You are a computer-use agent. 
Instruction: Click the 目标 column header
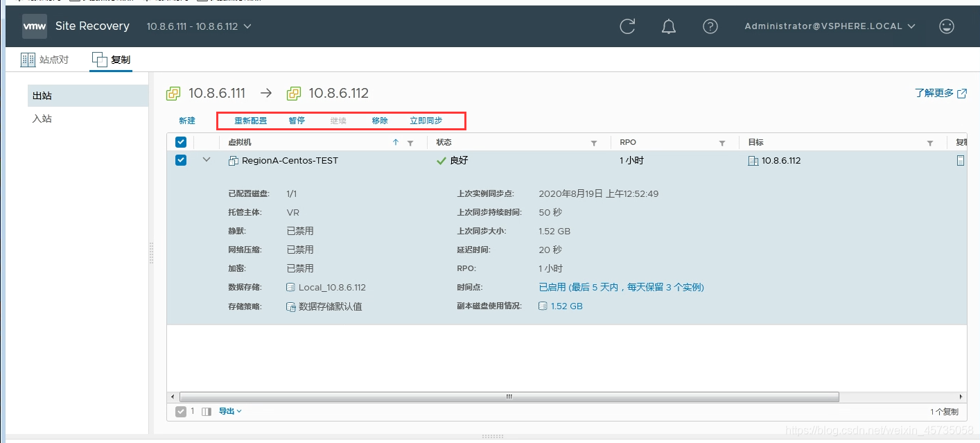pyautogui.click(x=755, y=143)
